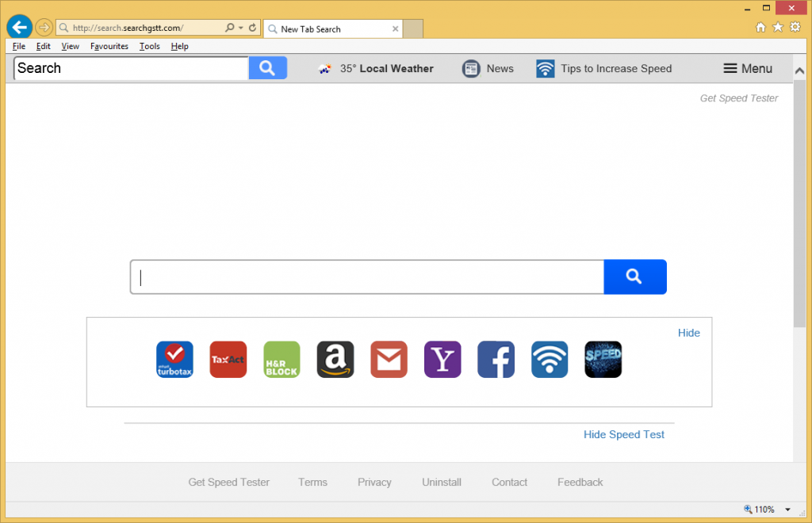Open Favourites star icon
Screen dimensions: 812x523
click(778, 27)
